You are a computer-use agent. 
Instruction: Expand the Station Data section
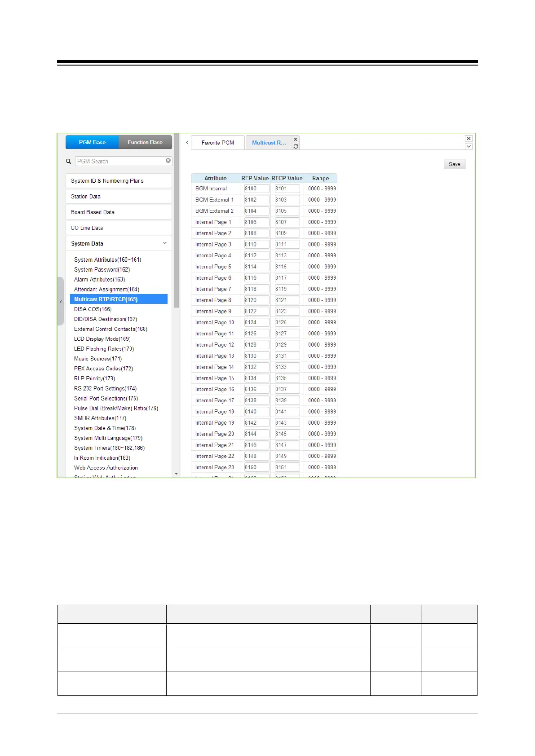(119, 197)
